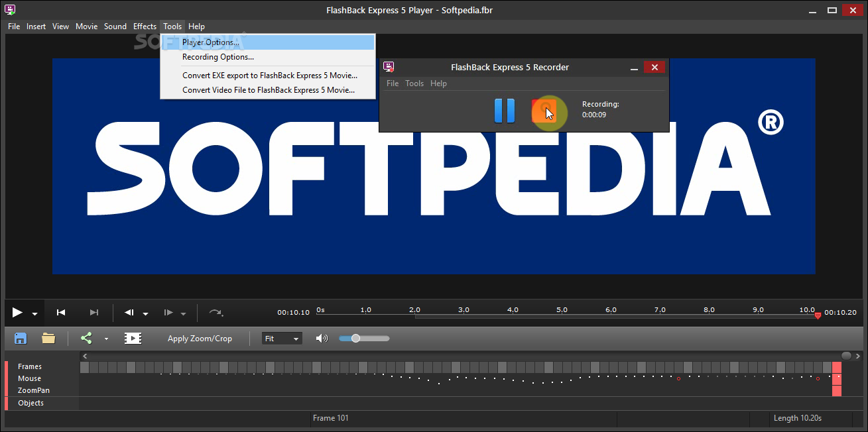Open the Movie menu

point(86,27)
